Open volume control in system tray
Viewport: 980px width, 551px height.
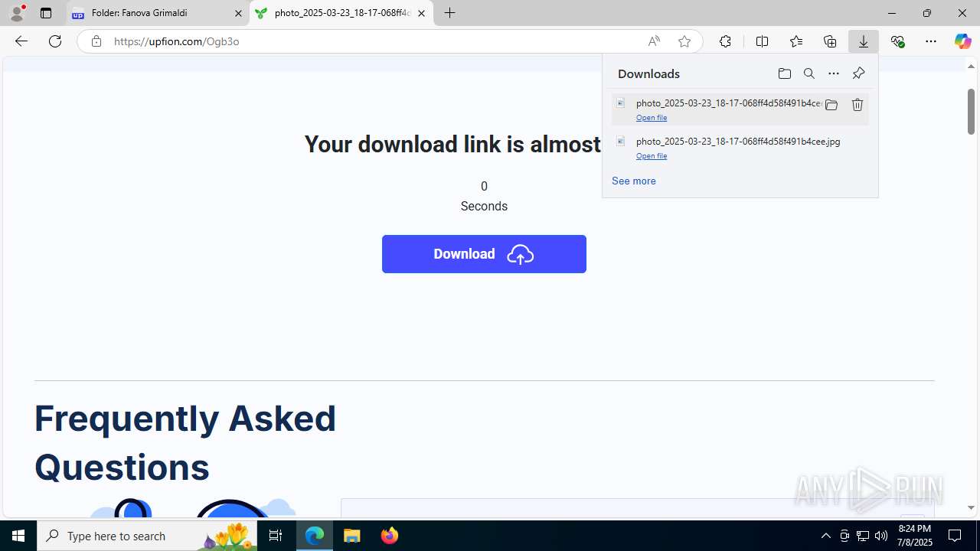click(x=881, y=536)
